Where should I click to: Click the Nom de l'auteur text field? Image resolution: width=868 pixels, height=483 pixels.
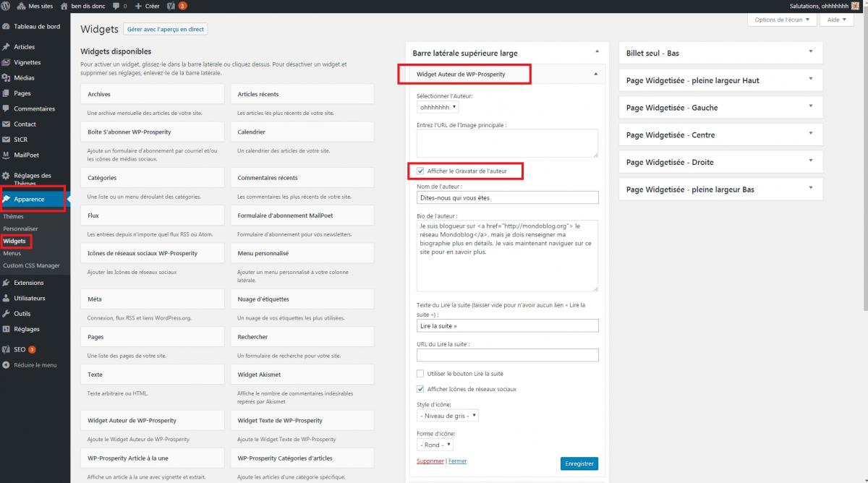point(508,197)
